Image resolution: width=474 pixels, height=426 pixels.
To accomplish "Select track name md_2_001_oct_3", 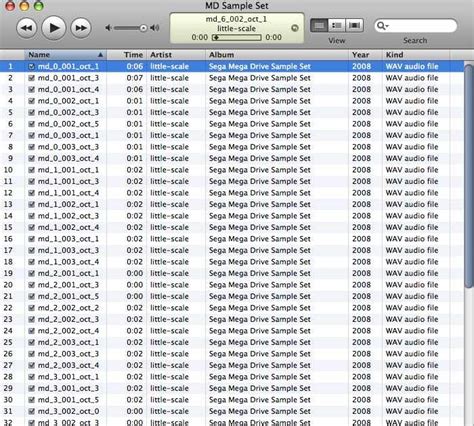I will [68, 285].
